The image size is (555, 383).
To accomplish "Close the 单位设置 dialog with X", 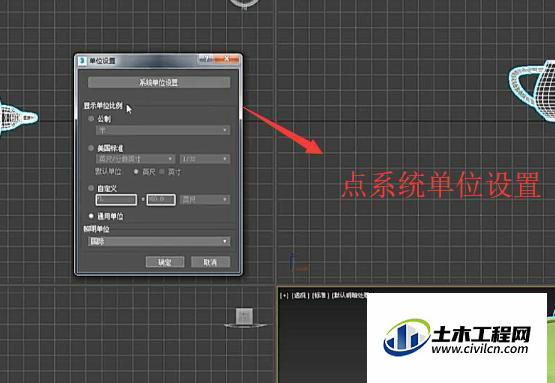I will tap(227, 59).
